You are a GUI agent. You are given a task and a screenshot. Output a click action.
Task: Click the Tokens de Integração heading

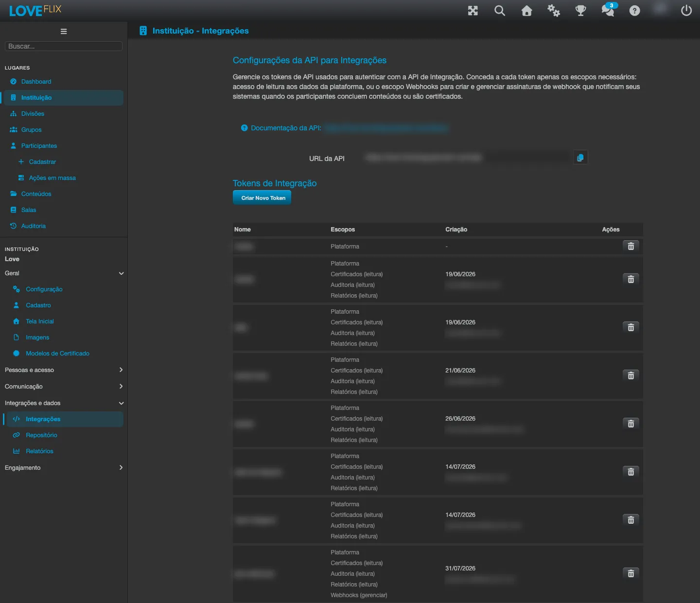click(275, 183)
